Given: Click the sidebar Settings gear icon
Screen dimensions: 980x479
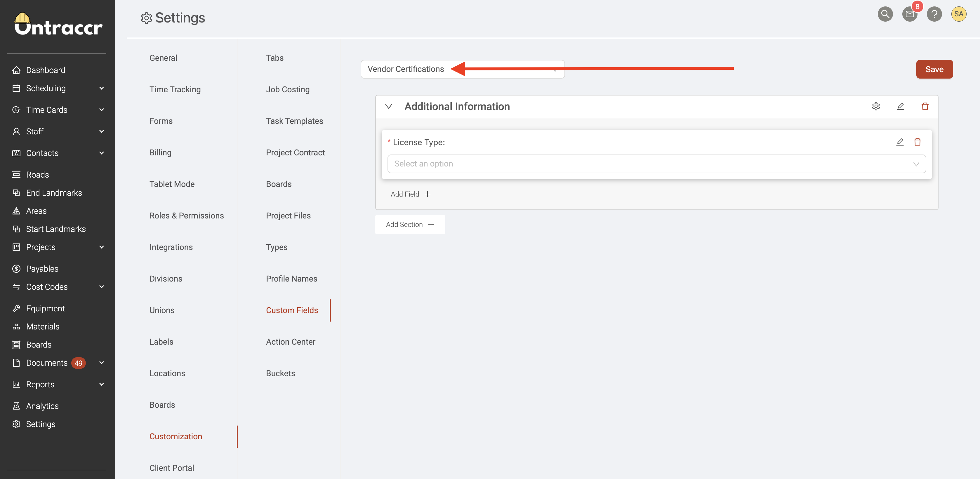Looking at the screenshot, I should pyautogui.click(x=16, y=424).
